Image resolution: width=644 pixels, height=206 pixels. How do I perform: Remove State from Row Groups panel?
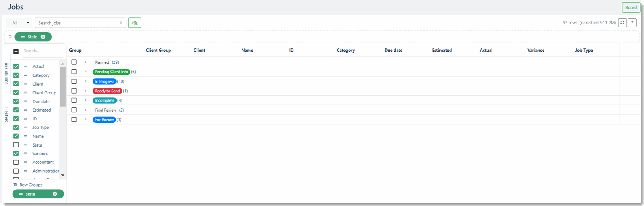coord(55,194)
